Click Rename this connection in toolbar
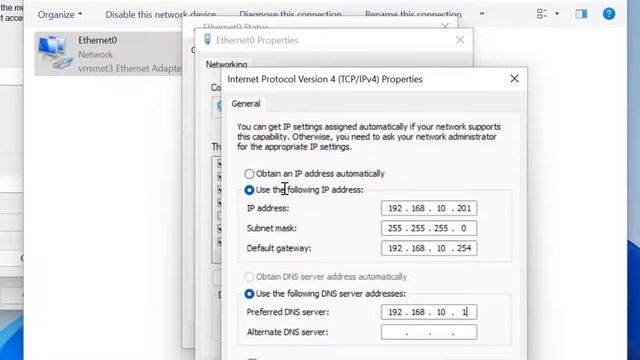This screenshot has width=640, height=360. [413, 14]
